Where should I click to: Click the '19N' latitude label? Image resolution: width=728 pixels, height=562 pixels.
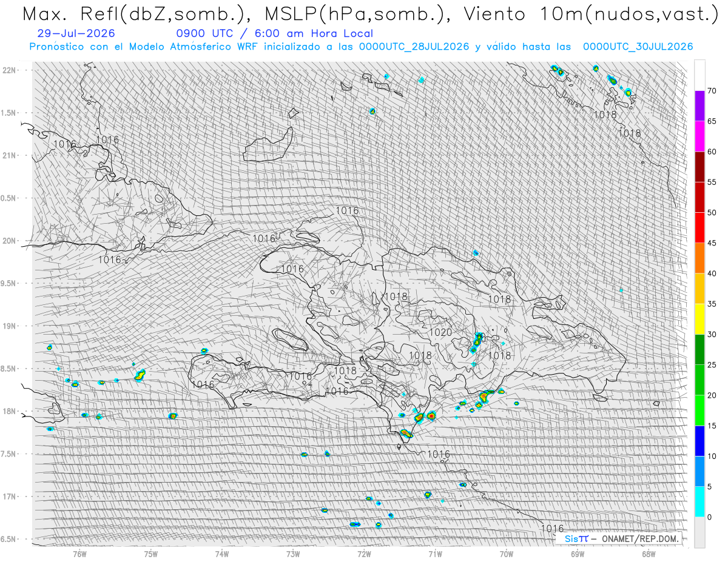point(8,326)
